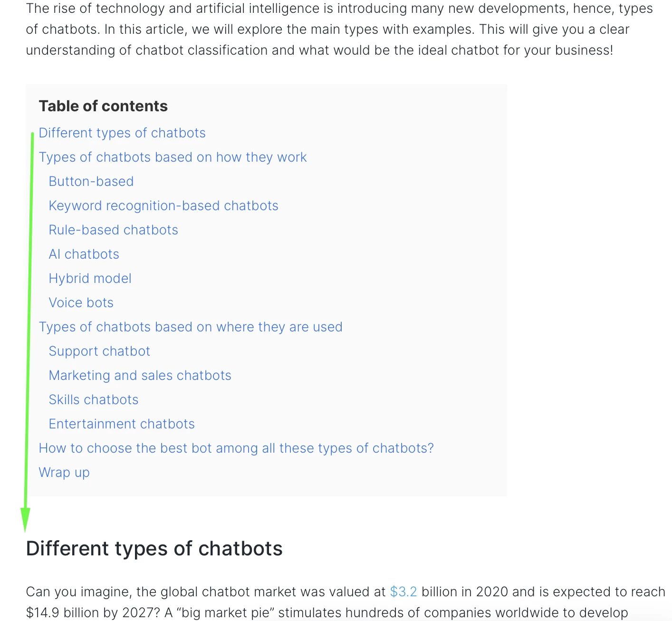Select the 'Wrap up' TOC link
Viewport: 672px width, 621px height.
[x=64, y=473]
